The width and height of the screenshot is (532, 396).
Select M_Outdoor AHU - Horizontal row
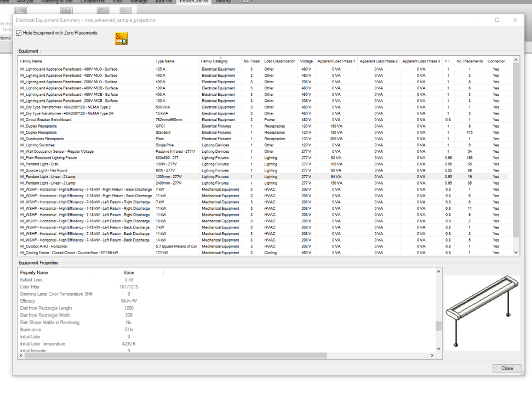264,246
